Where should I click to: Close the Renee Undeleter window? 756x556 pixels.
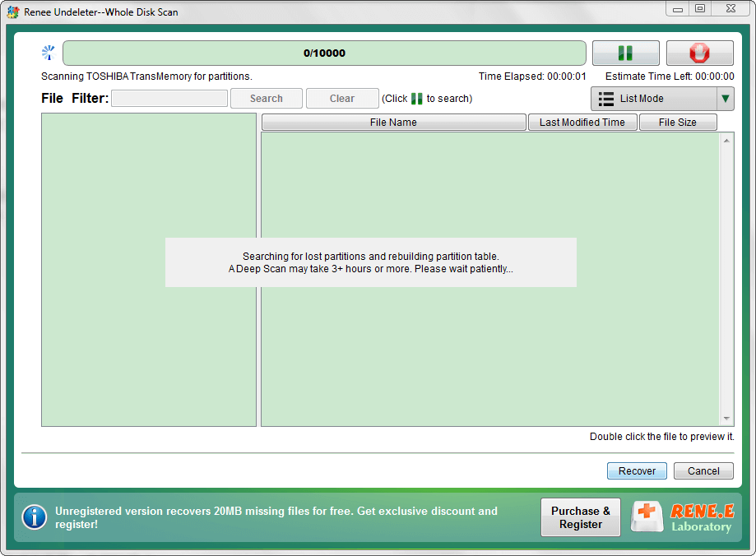pos(731,9)
